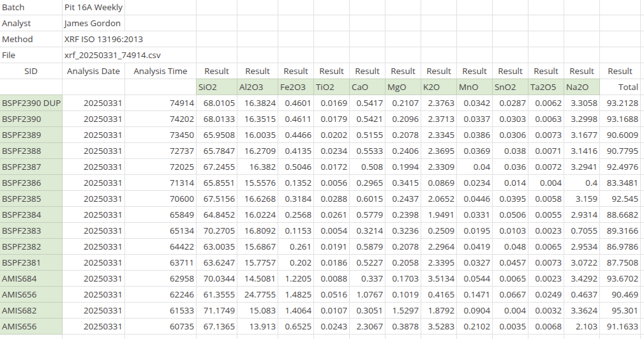This screenshot has width=644, height=339.
Task: Click the Total value 93.2128 cell
Action: point(620,103)
